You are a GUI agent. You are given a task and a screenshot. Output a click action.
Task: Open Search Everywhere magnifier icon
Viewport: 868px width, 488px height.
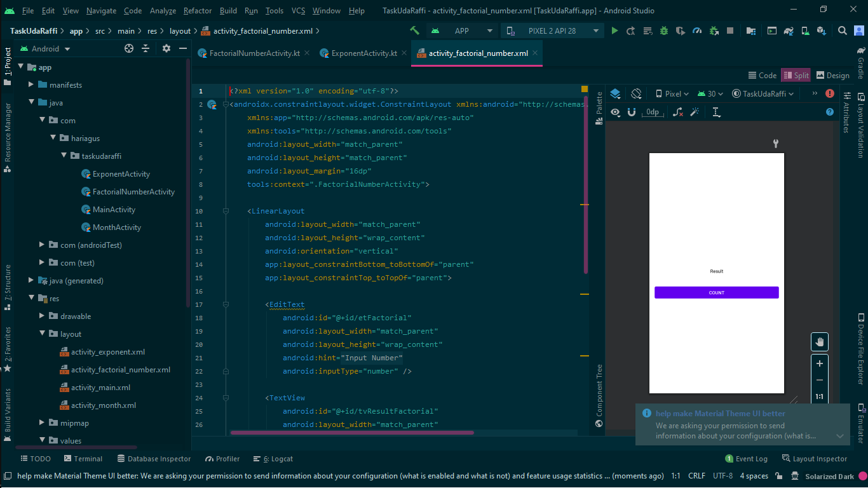pyautogui.click(x=842, y=30)
